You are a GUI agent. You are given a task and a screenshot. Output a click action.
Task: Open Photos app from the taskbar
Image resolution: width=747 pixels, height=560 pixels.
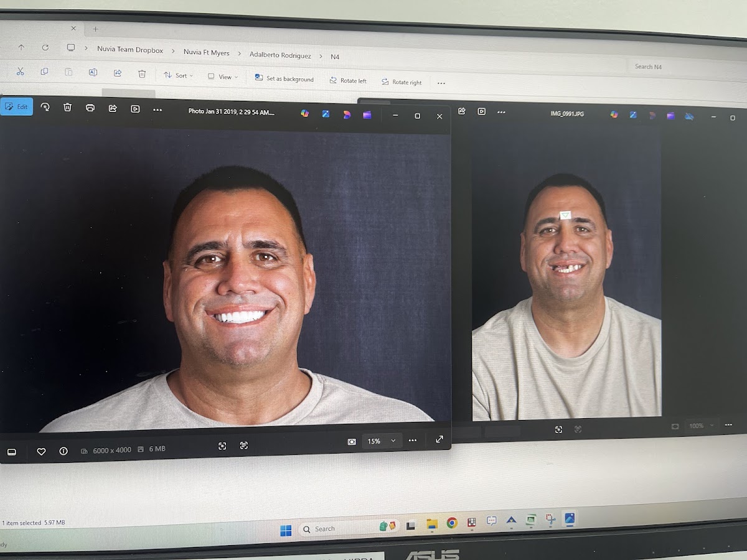(x=570, y=518)
